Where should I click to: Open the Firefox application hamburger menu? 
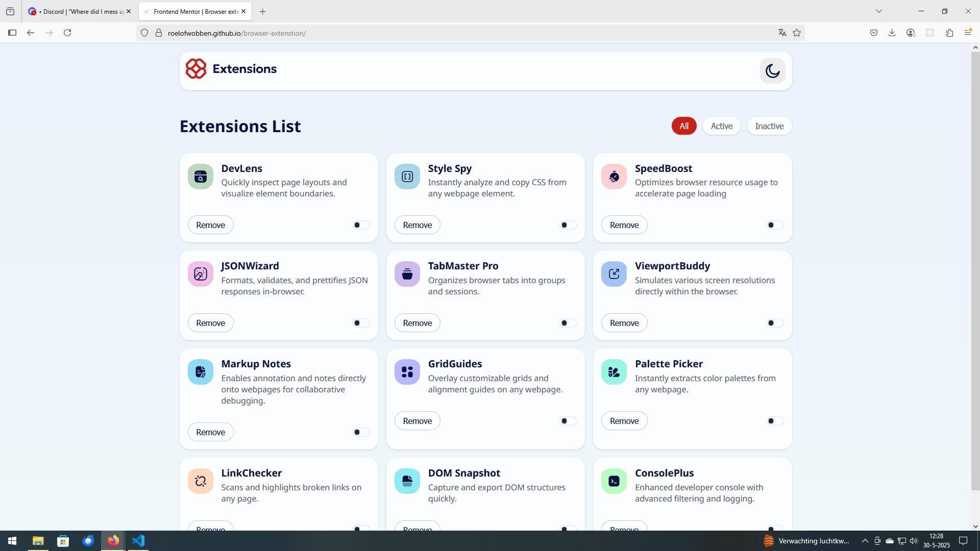[x=968, y=33]
